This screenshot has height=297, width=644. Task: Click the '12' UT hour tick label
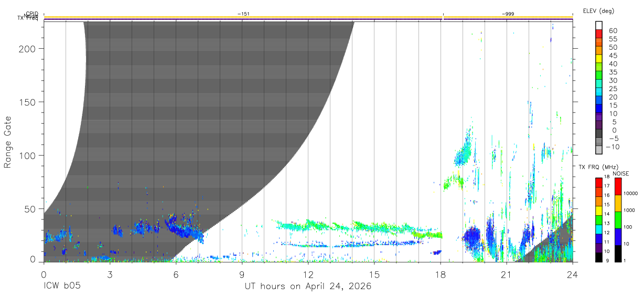tap(308, 274)
